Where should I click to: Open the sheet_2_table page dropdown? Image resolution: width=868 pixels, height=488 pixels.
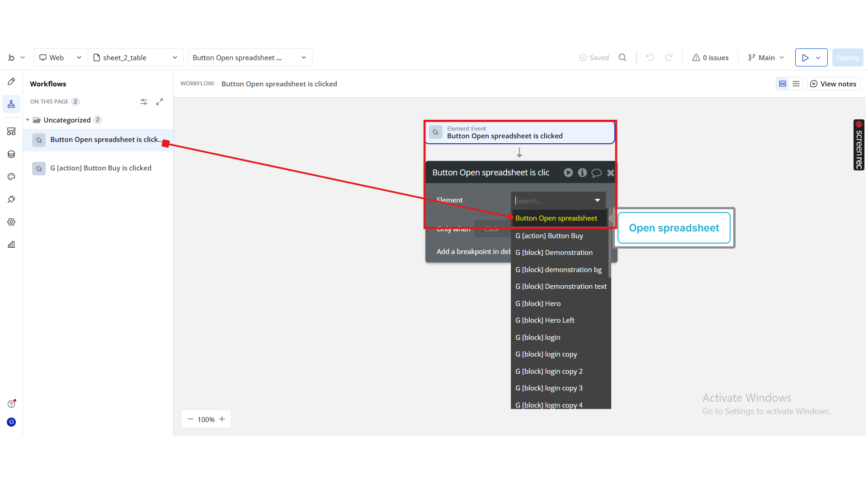click(135, 57)
